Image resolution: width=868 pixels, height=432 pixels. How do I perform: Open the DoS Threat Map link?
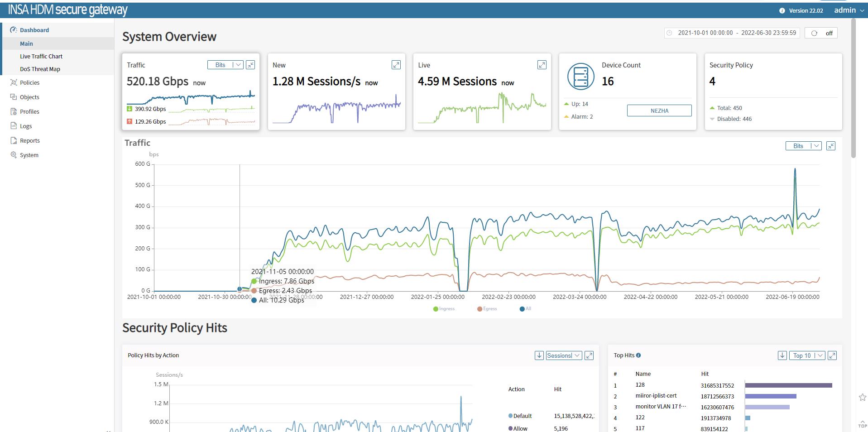[40, 69]
